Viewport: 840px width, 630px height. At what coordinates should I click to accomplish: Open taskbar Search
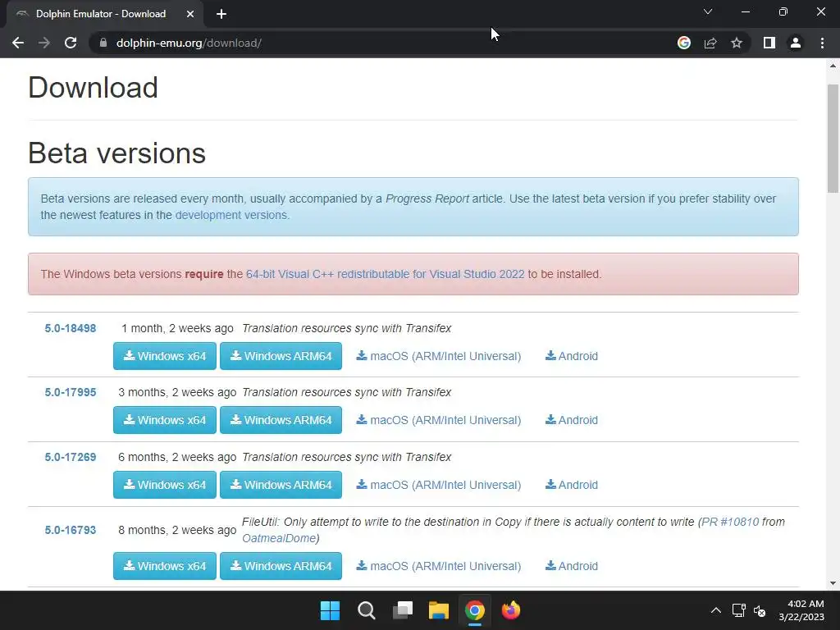point(367,610)
